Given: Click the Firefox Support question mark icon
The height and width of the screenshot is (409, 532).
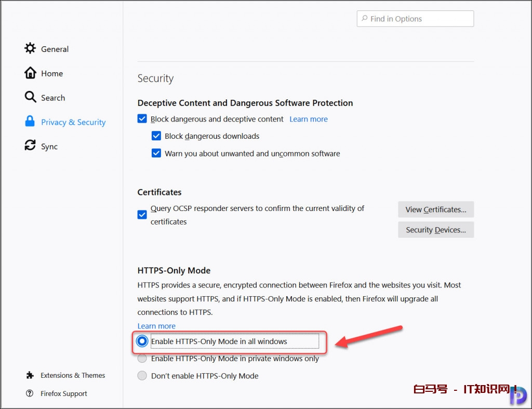Looking at the screenshot, I should 30,393.
